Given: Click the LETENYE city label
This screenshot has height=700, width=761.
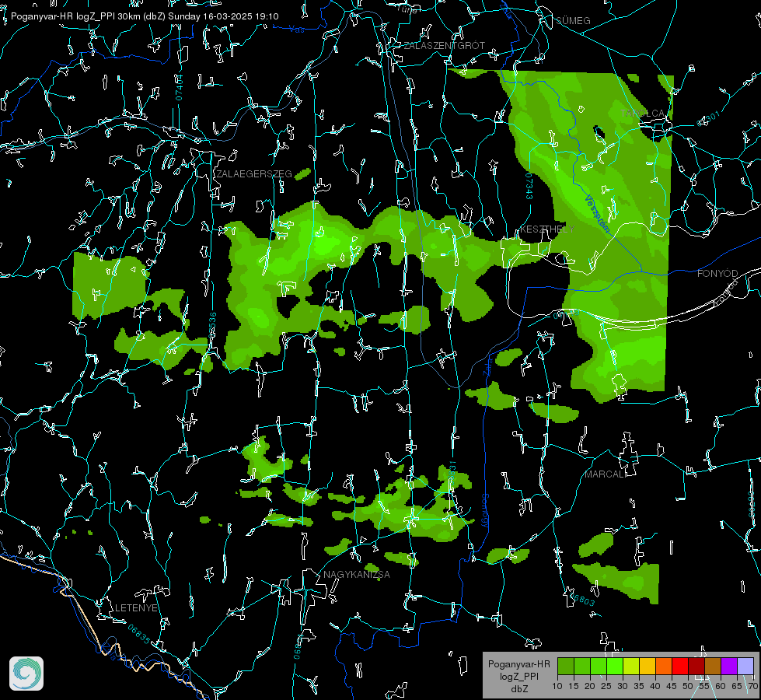Looking at the screenshot, I should (x=136, y=608).
